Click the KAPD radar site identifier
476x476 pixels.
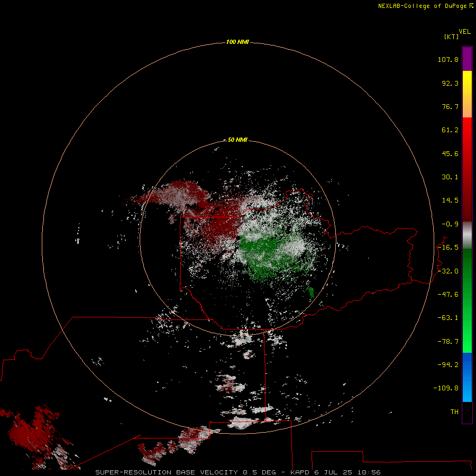pos(300,472)
